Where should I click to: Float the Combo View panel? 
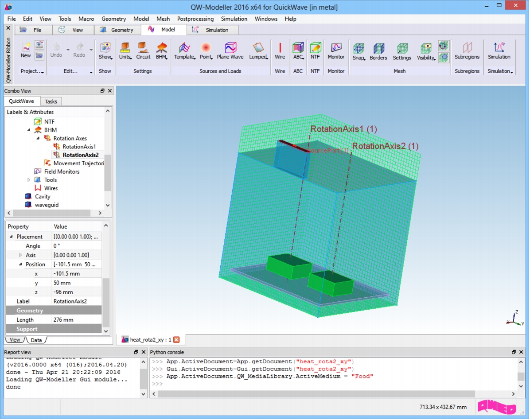[102, 91]
